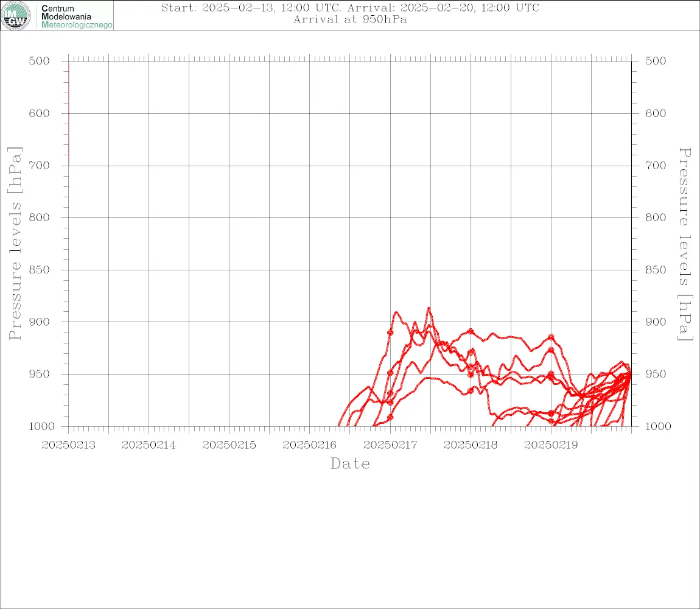Click the left axis label 900
The image size is (700, 609).
40,322
